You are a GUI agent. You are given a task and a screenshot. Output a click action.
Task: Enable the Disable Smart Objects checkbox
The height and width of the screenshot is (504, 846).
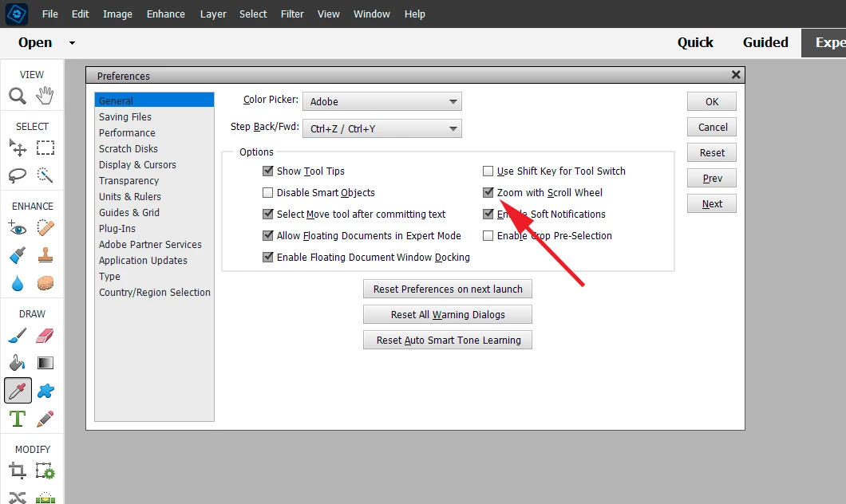pos(267,192)
